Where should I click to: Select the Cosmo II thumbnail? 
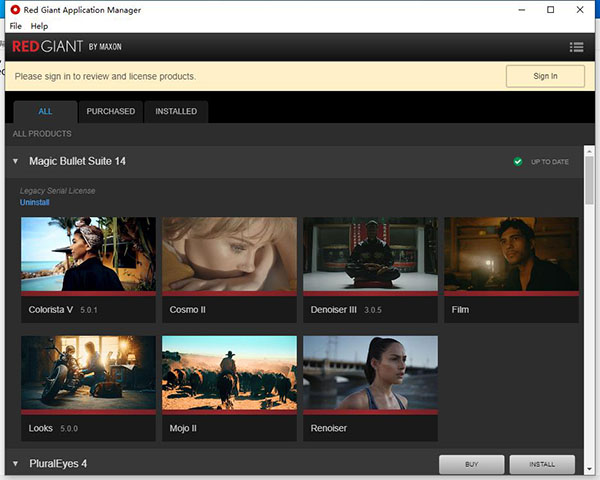tap(230, 254)
